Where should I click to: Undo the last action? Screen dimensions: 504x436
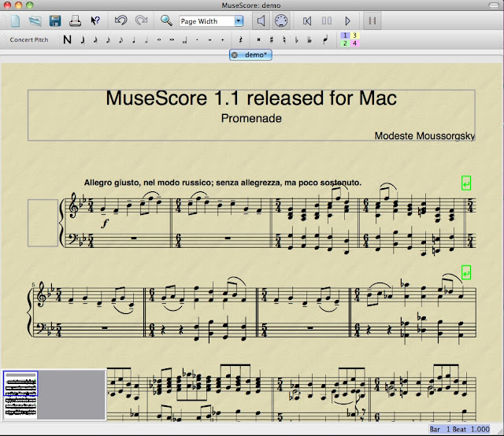[121, 21]
